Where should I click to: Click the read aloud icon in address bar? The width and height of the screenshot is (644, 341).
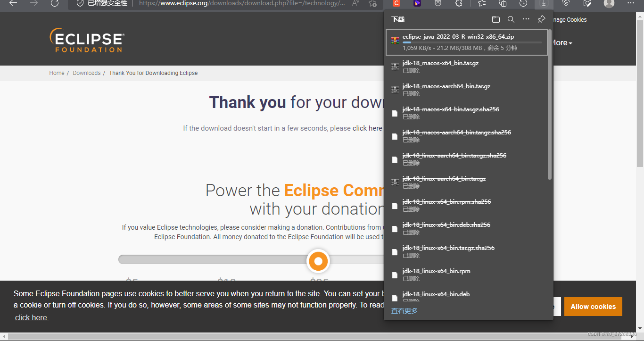coord(355,3)
